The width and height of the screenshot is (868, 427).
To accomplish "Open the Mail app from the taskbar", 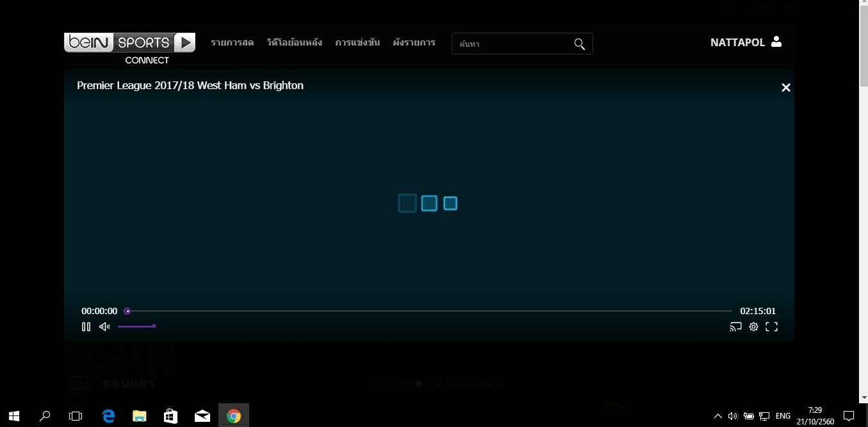I will [x=202, y=415].
